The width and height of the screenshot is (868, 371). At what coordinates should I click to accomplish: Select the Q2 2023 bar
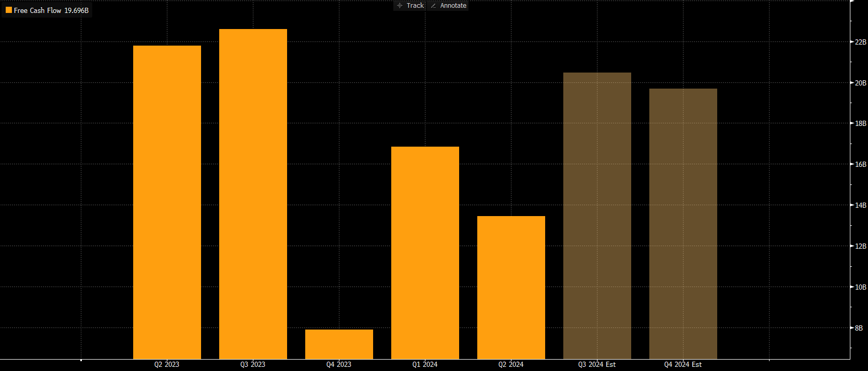click(x=167, y=202)
